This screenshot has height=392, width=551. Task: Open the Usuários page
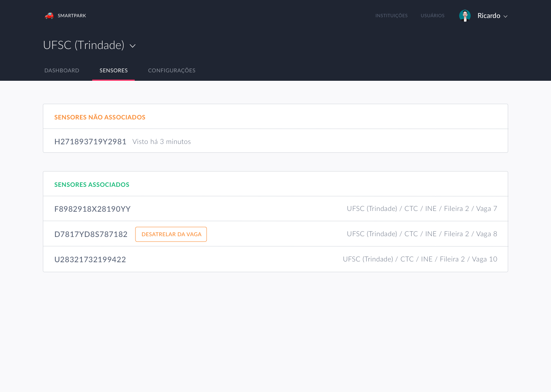(432, 16)
